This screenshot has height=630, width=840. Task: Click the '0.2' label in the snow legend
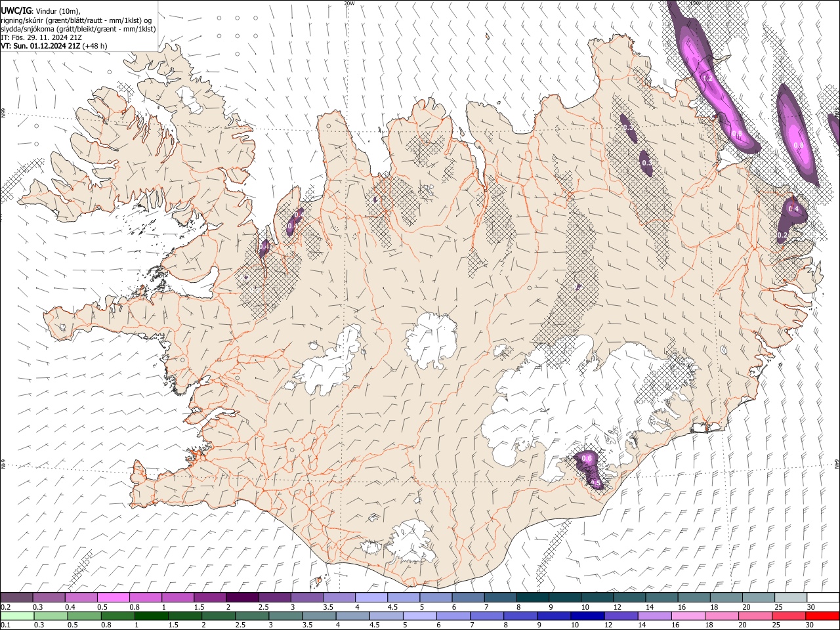(x=5, y=607)
